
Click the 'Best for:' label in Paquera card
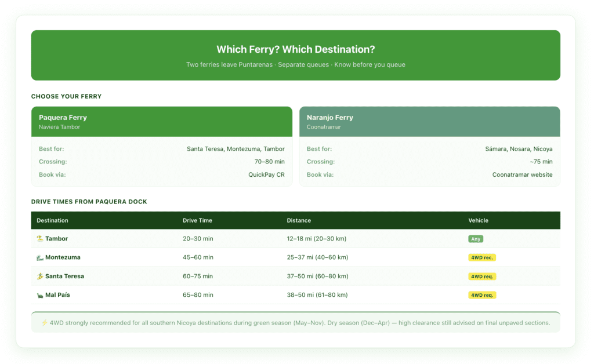click(52, 149)
